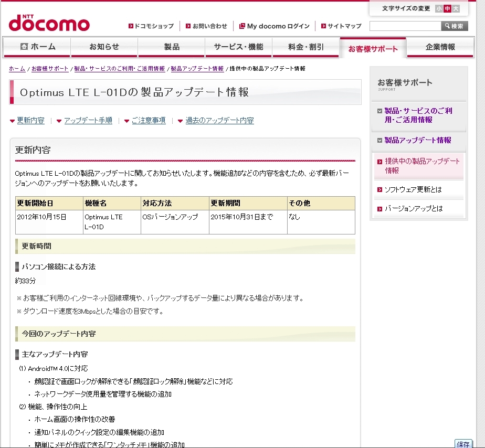Go to the ホーム navigation tab

(37, 47)
